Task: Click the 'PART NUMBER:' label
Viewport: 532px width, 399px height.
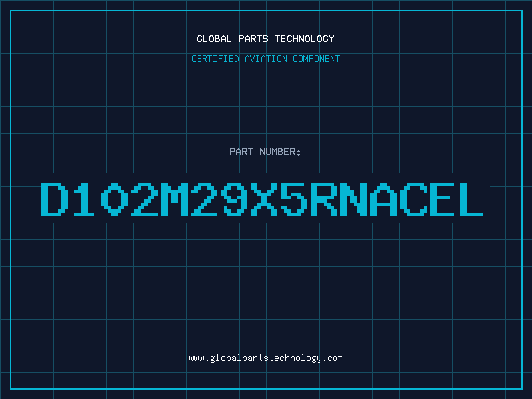Action: (x=265, y=152)
